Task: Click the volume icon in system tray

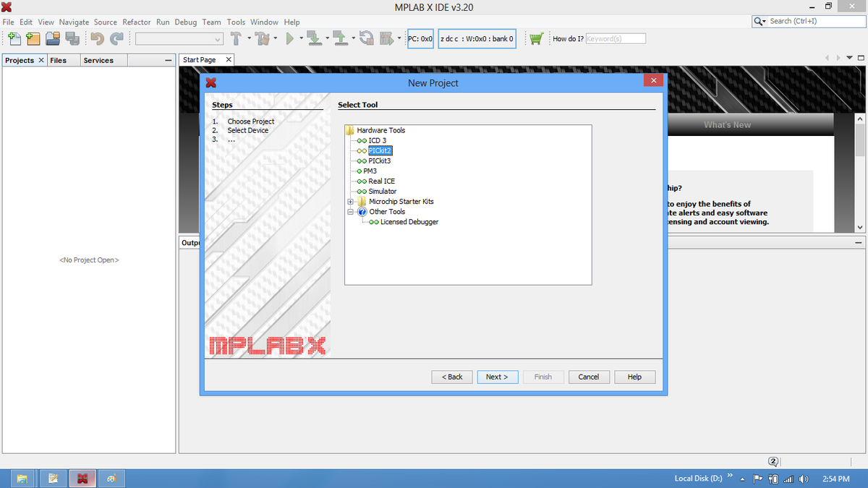Action: click(x=803, y=479)
